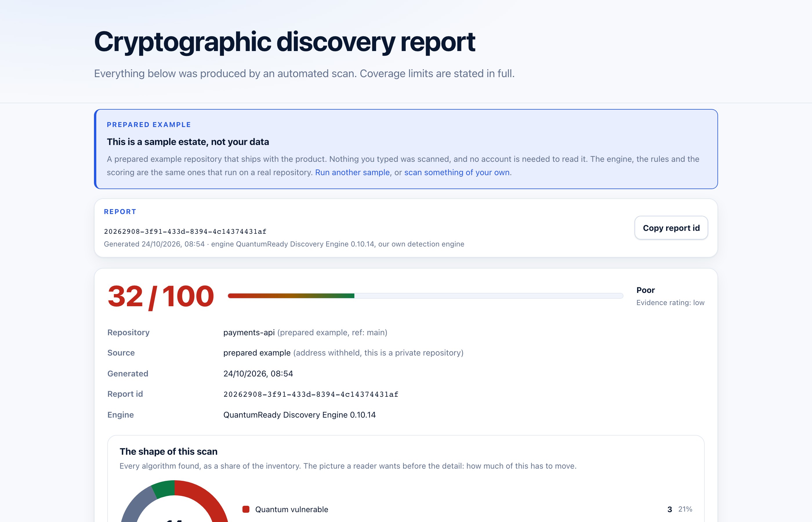Open the scan something of your own link
812x522 pixels.
pyautogui.click(x=457, y=172)
